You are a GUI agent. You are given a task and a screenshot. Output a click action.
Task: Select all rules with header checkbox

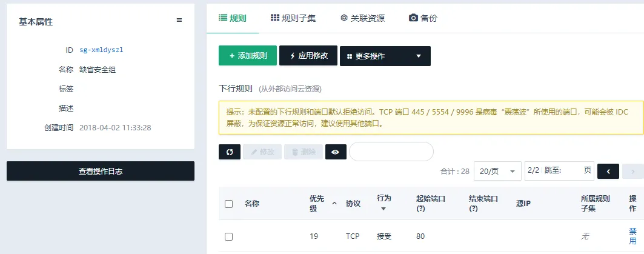(x=229, y=204)
